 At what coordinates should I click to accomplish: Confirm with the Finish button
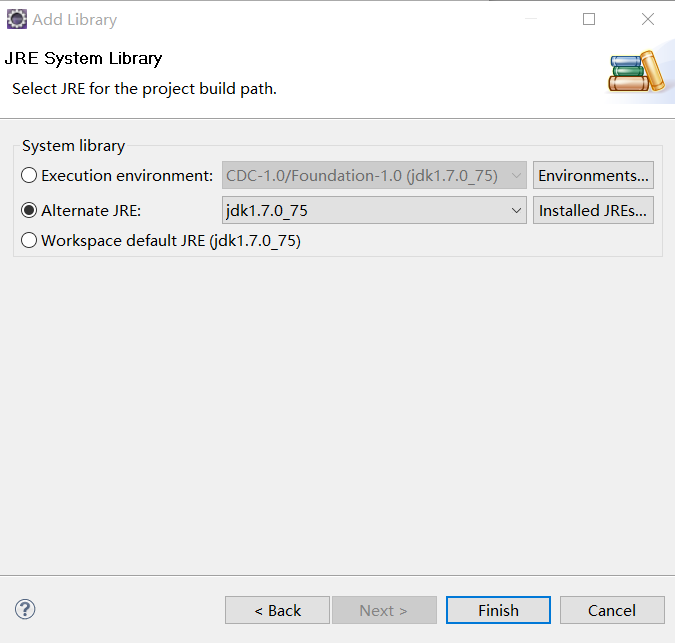pos(498,610)
